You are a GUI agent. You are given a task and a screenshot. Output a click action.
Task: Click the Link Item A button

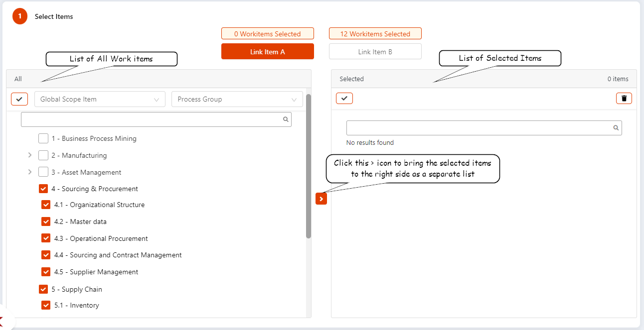tap(267, 51)
